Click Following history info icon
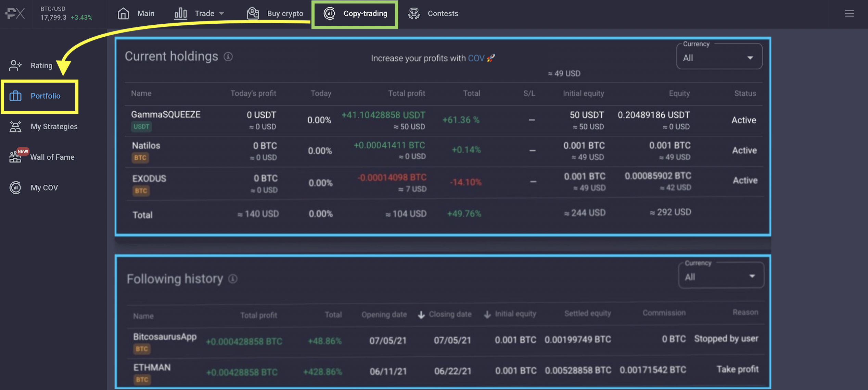Screen dimensions: 868x390 pos(233,279)
